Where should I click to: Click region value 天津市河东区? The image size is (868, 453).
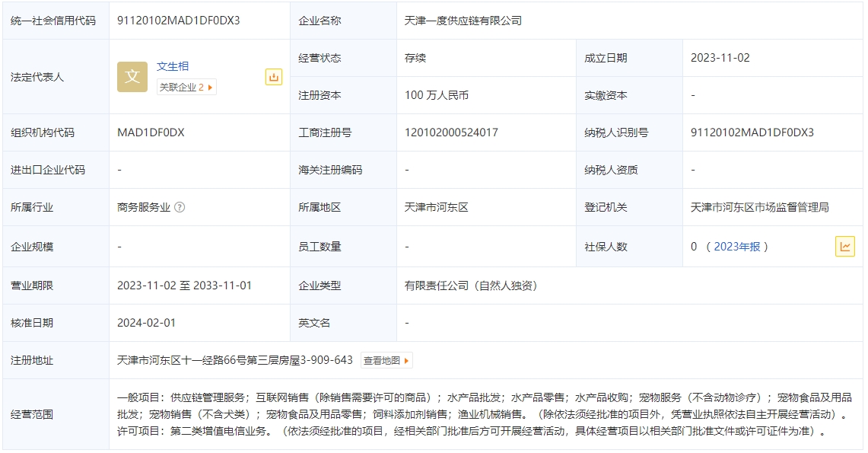point(436,207)
